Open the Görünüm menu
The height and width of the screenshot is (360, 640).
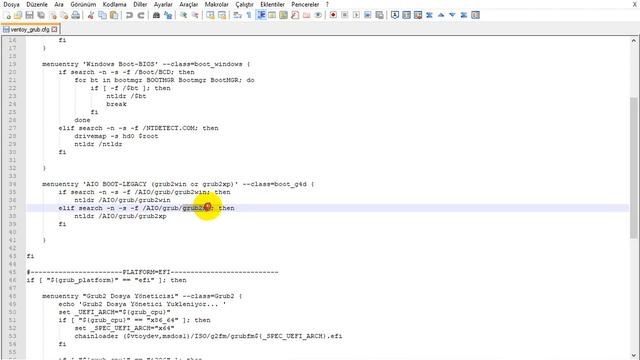[x=83, y=4]
